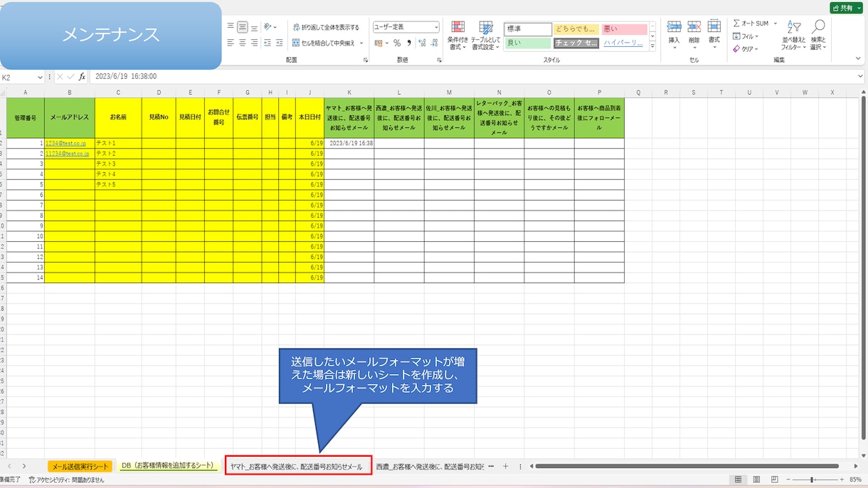Click the Name Box showing K2

click(18, 77)
